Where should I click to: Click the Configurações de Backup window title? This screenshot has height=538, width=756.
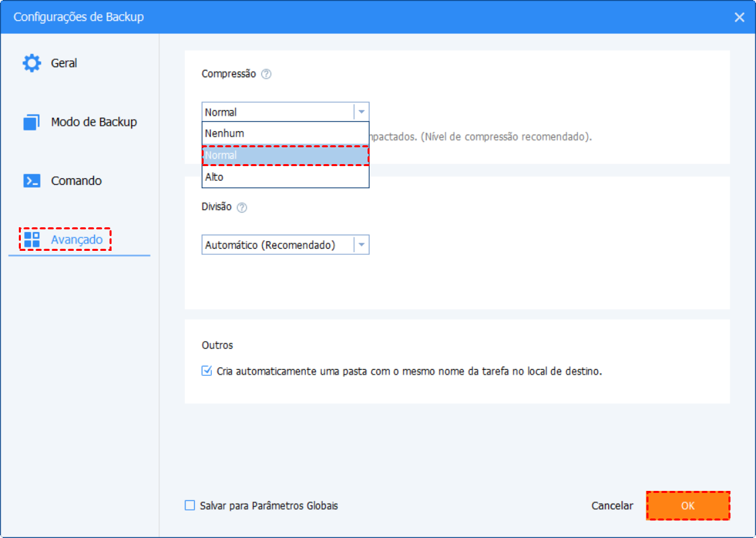click(x=79, y=17)
